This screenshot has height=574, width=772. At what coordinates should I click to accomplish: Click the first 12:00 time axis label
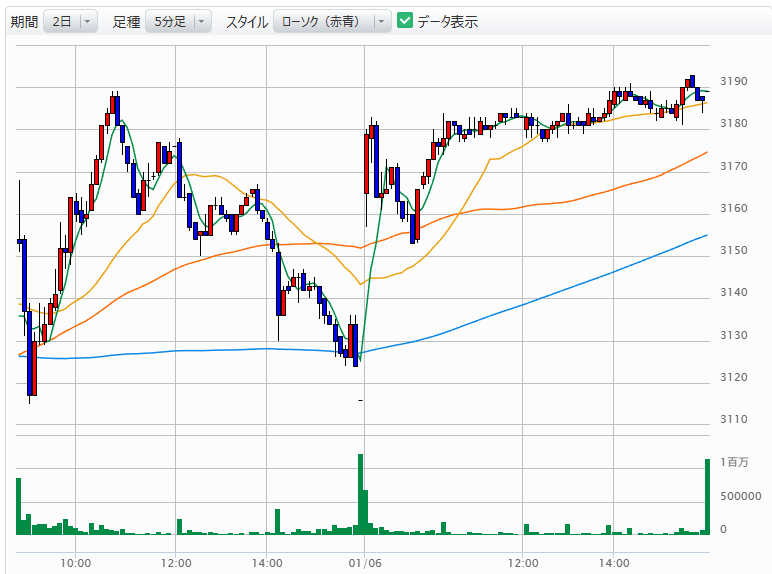(x=176, y=563)
